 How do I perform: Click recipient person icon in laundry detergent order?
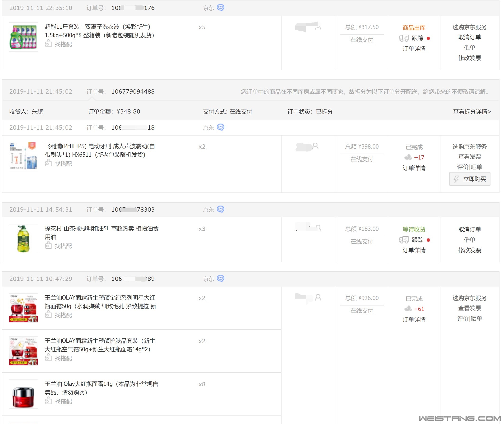point(318,27)
